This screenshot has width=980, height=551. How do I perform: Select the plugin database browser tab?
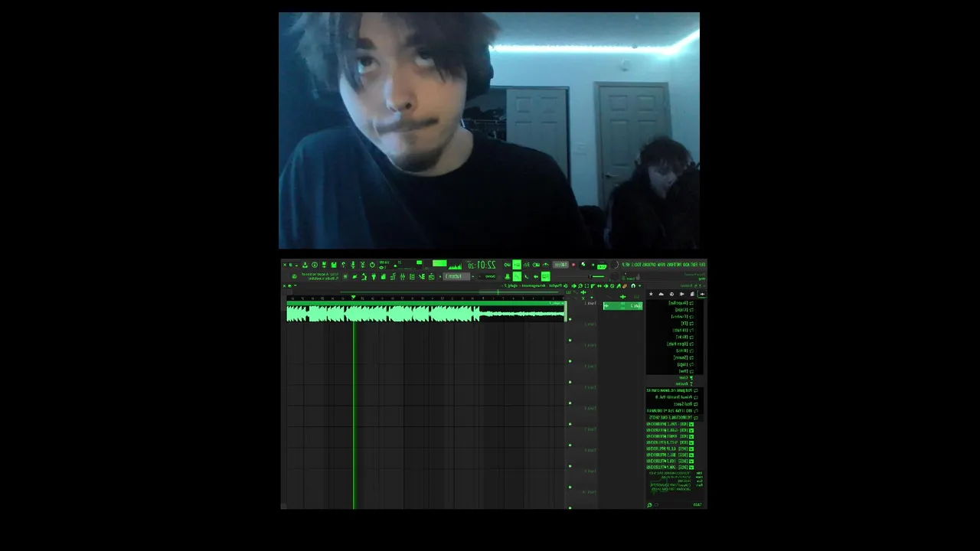tap(681, 294)
